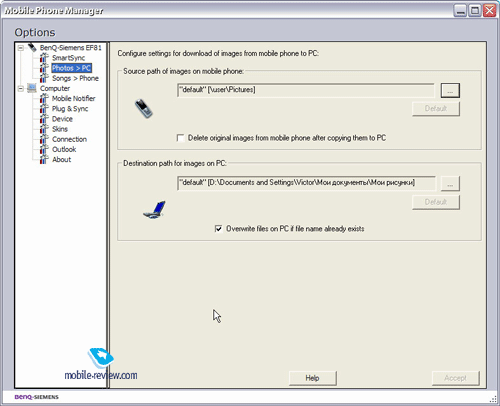Click the destination path field for PC images
The image size is (500, 406).
point(306,183)
